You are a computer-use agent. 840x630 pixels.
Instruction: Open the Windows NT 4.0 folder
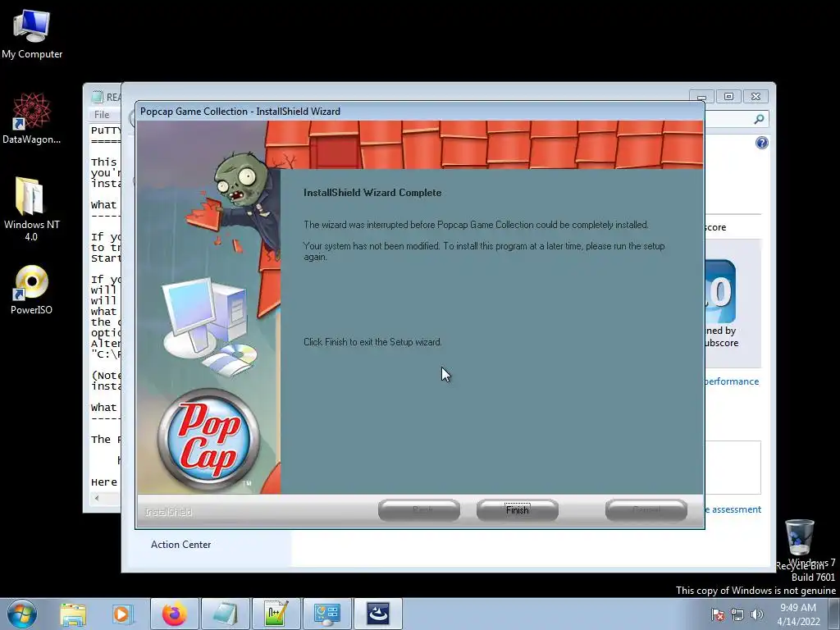pyautogui.click(x=32, y=209)
